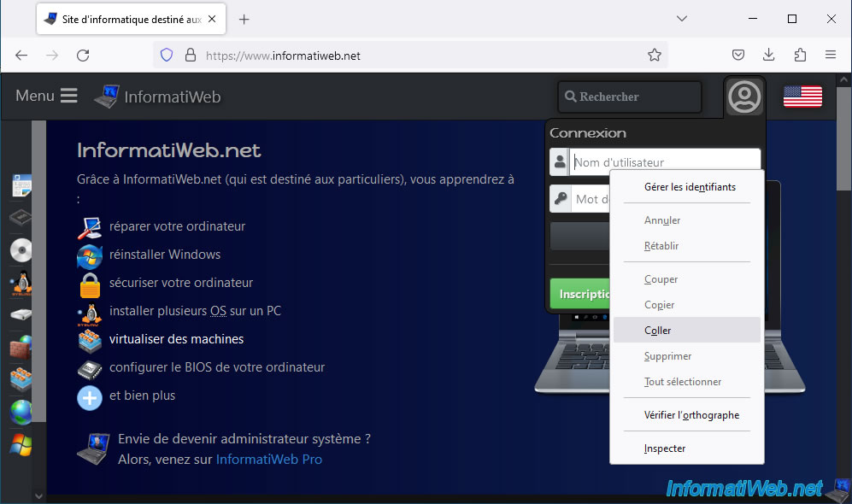Expand the list all tabs chevron

682,19
